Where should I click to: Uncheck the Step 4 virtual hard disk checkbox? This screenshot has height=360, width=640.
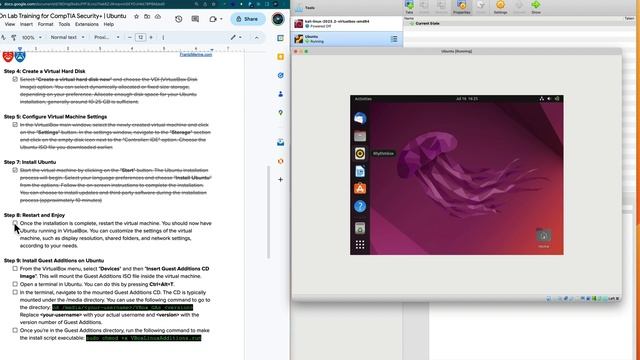coord(15,79)
